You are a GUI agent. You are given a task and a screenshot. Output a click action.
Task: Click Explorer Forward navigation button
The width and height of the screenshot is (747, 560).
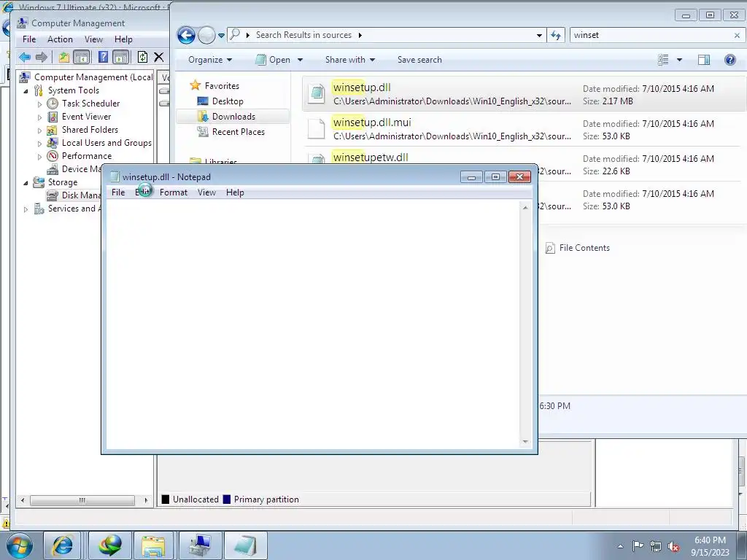(206, 35)
